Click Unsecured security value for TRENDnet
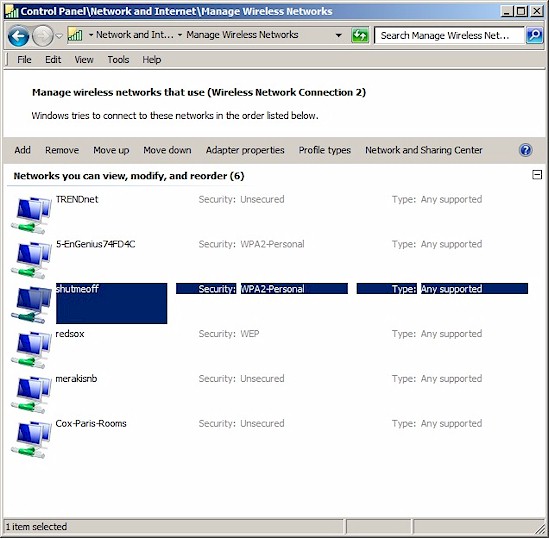 pyautogui.click(x=262, y=199)
